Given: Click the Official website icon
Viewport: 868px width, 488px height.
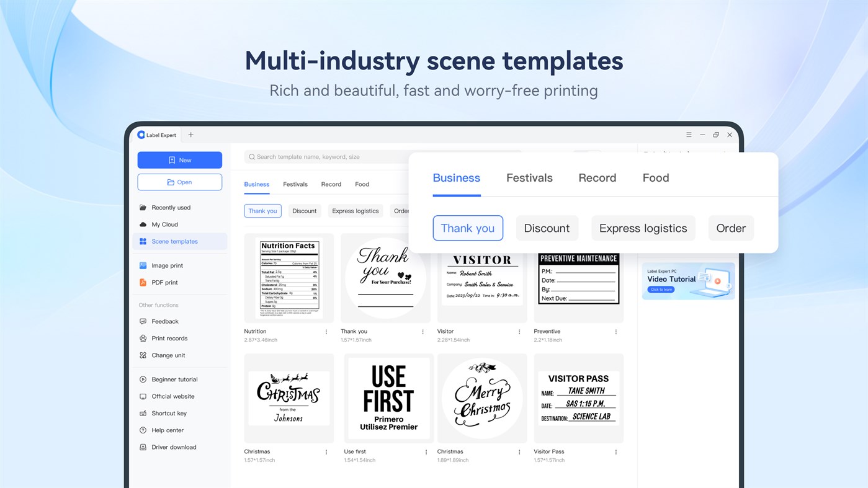Looking at the screenshot, I should point(143,396).
